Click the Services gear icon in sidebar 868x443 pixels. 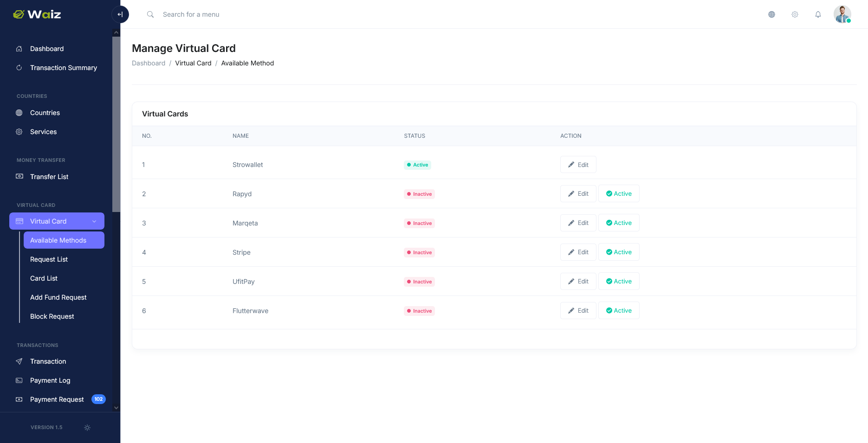[x=19, y=132]
